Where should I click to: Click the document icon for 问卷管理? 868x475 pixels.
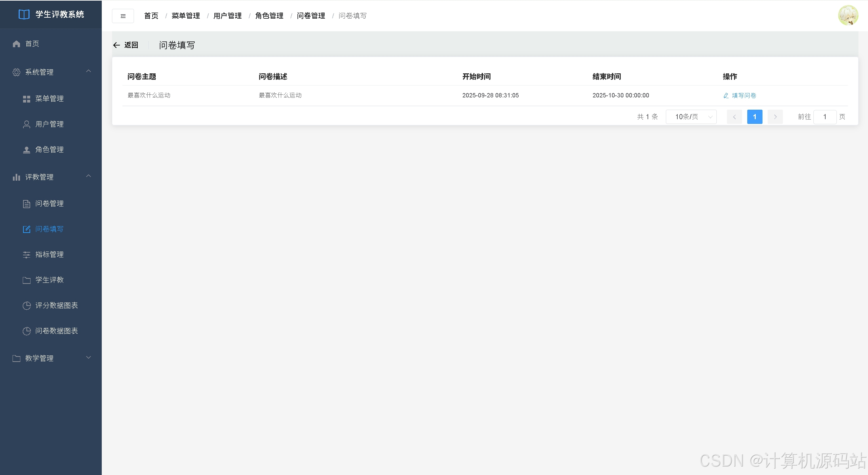(26, 204)
